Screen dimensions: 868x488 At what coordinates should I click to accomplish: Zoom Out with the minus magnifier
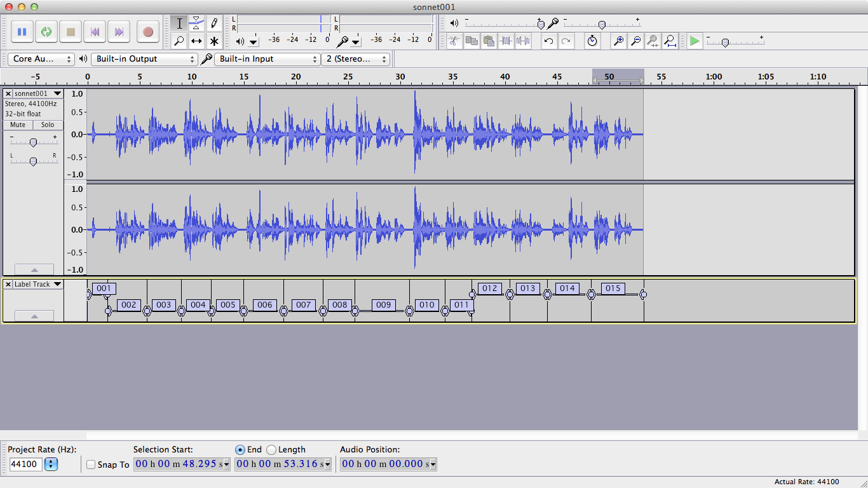(x=635, y=41)
